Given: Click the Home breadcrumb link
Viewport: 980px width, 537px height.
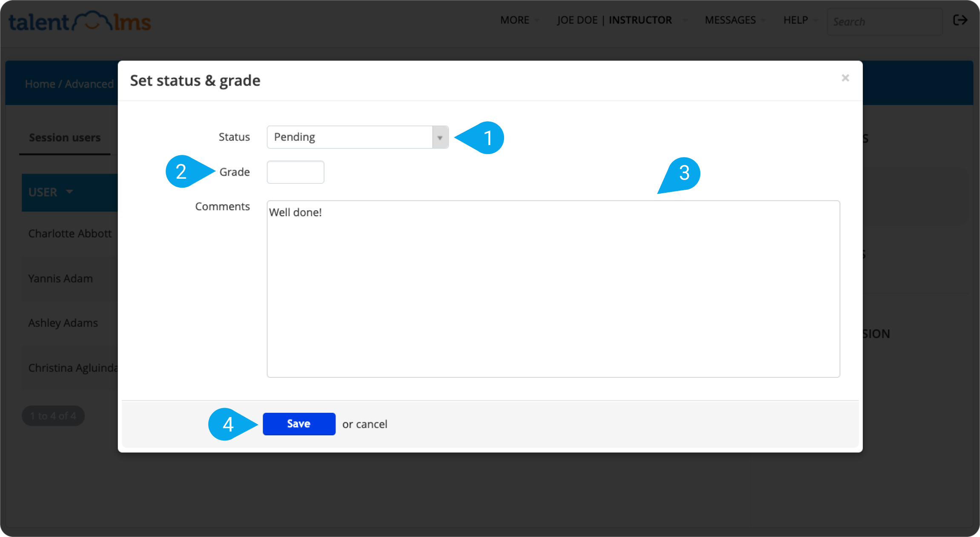Looking at the screenshot, I should pyautogui.click(x=40, y=84).
